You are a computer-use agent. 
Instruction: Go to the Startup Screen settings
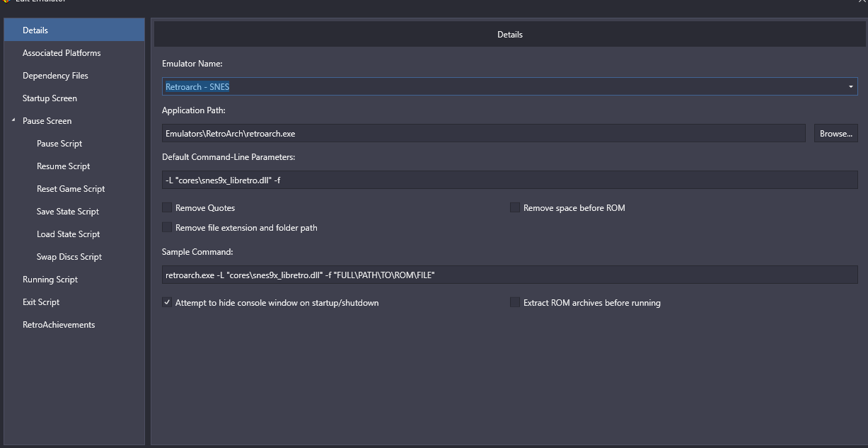coord(50,98)
